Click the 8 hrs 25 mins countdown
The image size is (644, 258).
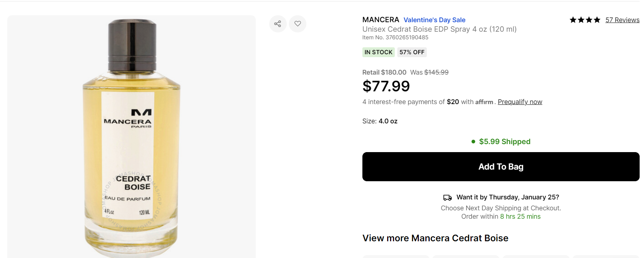[520, 217]
